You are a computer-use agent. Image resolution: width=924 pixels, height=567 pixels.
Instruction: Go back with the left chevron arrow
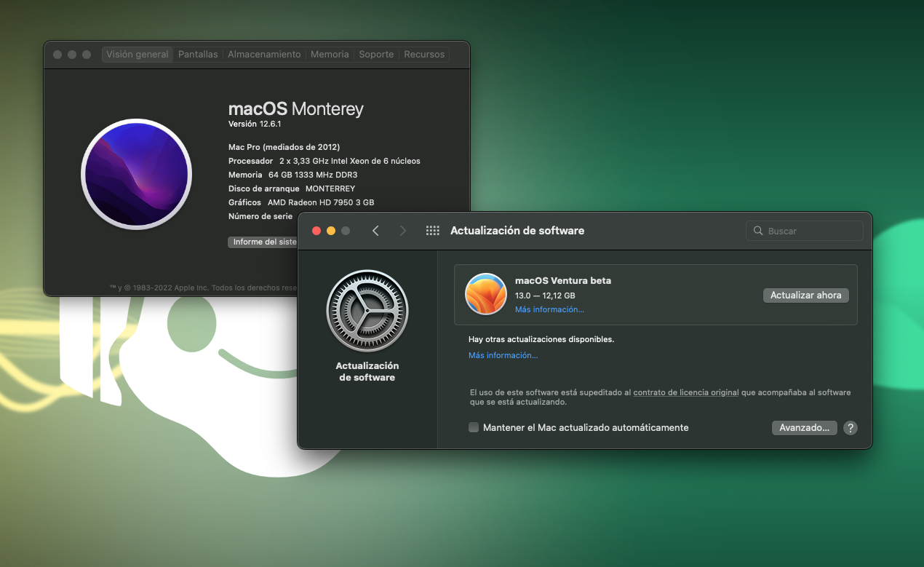tap(375, 231)
